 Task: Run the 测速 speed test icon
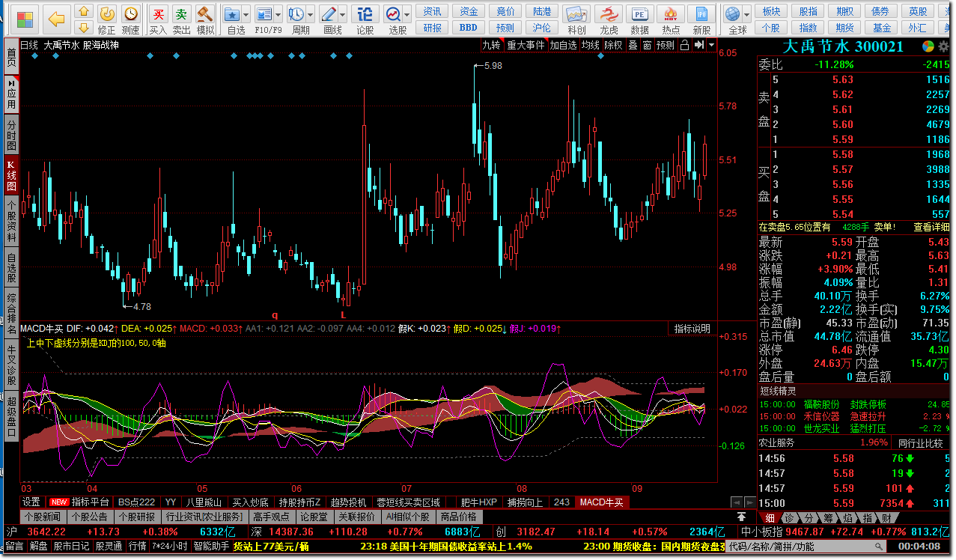130,13
